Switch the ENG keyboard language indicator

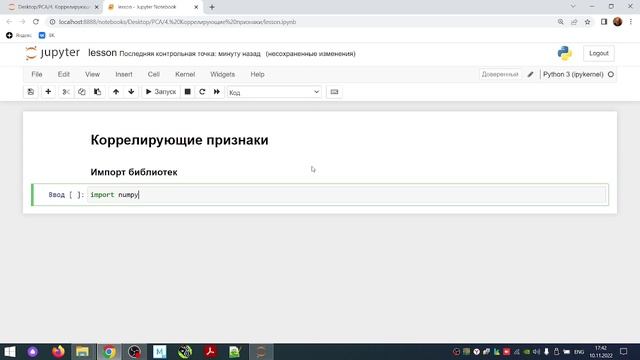point(579,352)
